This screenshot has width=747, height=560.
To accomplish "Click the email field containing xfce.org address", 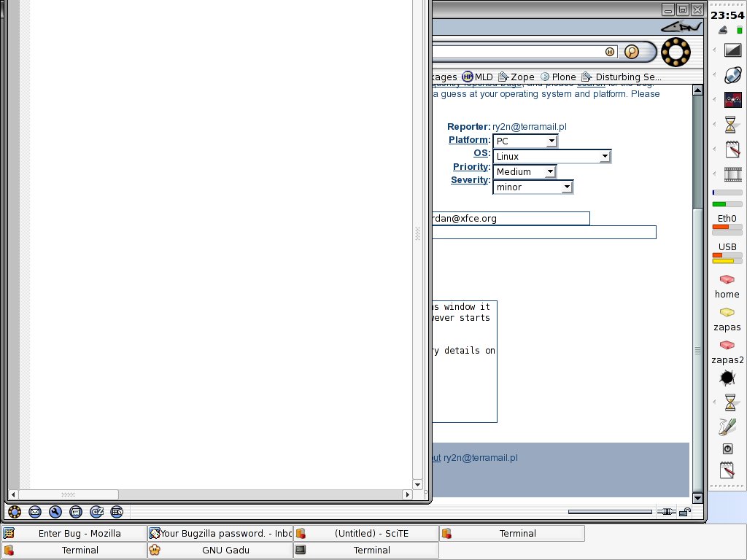I will pos(511,218).
